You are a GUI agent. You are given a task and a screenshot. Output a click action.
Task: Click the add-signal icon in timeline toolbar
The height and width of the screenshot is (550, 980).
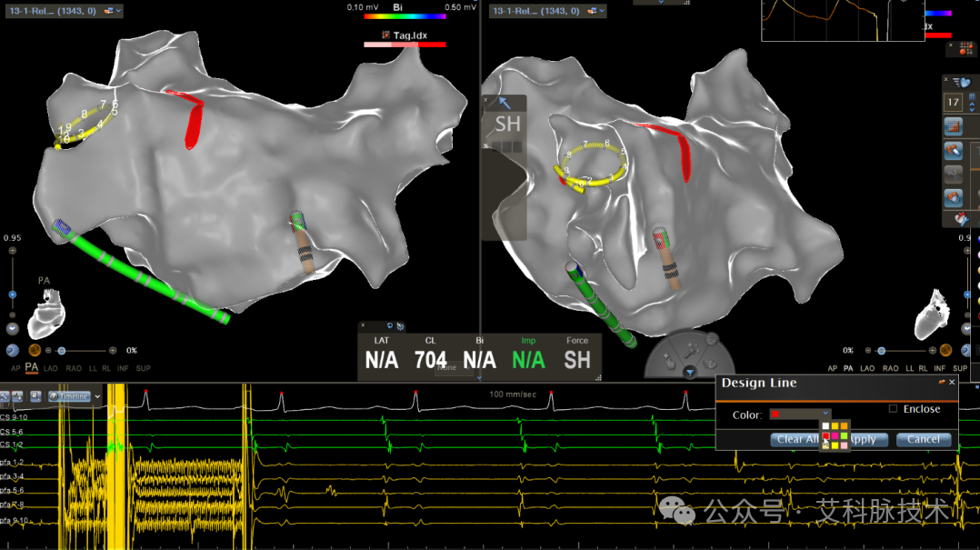tap(17, 396)
